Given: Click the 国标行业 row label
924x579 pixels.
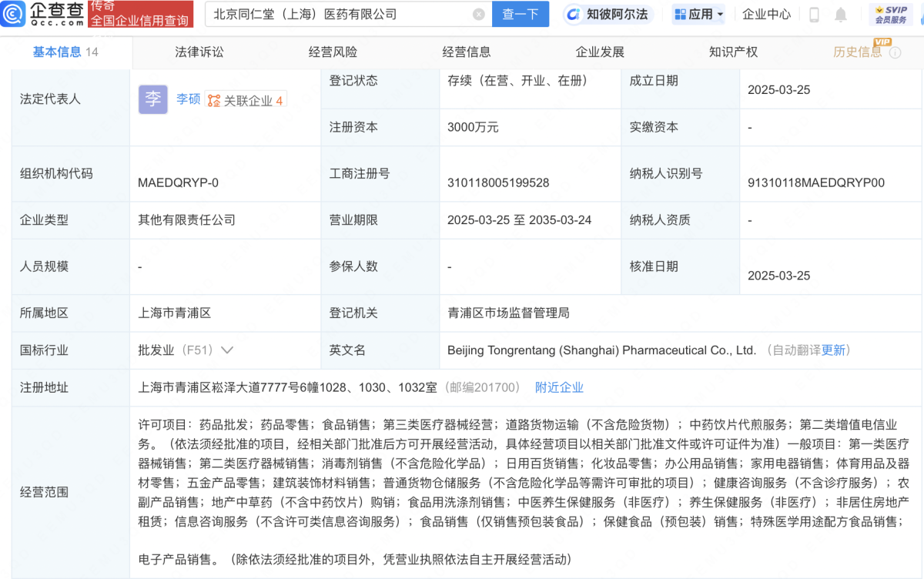Looking at the screenshot, I should click(x=44, y=350).
